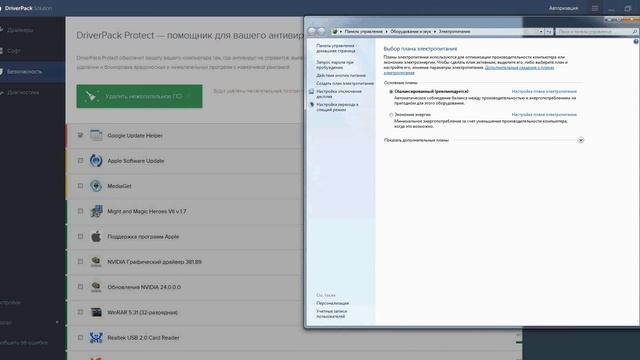The width and height of the screenshot is (640, 360).
Task: Check the Apple Software Update checkbox
Action: coord(80,160)
